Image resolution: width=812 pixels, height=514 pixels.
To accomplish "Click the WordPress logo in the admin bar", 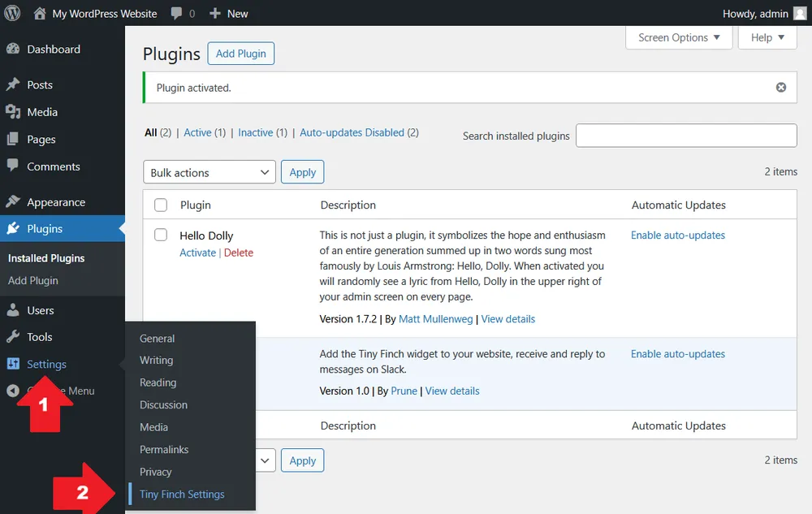I will [x=12, y=13].
